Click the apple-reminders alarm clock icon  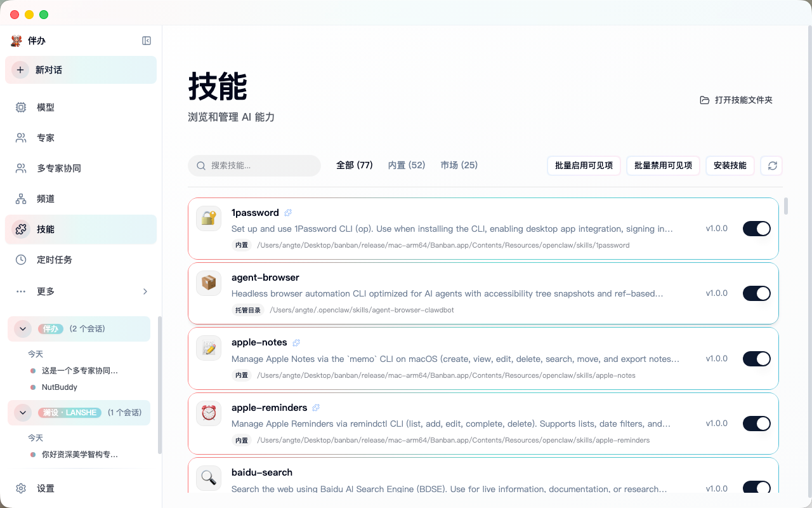tap(209, 413)
